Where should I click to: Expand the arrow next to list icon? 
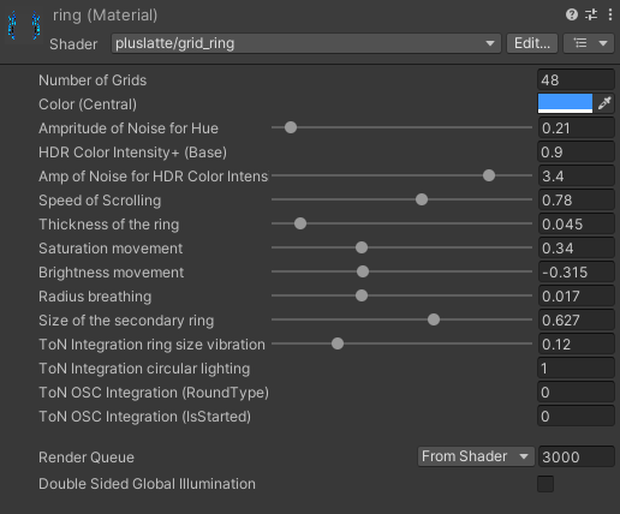point(603,43)
